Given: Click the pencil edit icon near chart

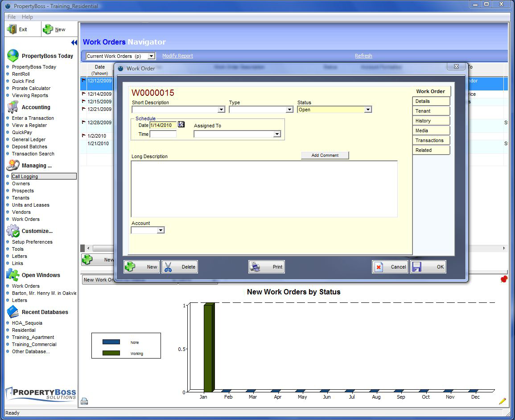Looking at the screenshot, I should 502,401.
